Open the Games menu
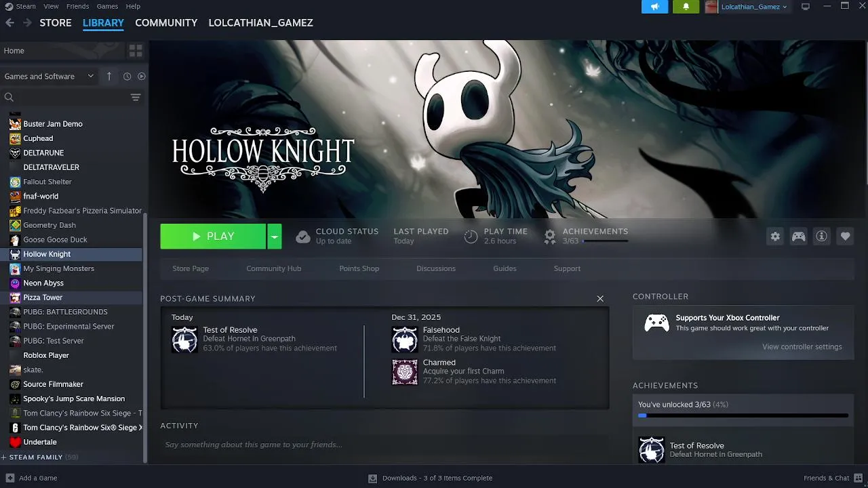The image size is (868, 488). click(107, 6)
